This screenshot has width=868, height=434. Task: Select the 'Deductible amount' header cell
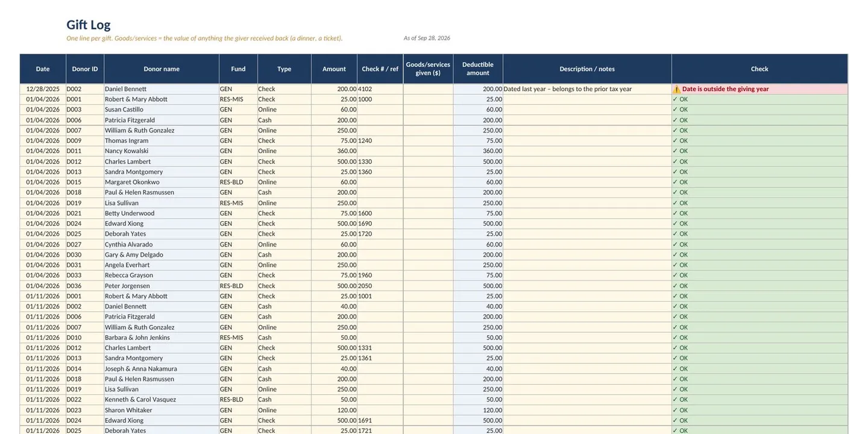(x=478, y=69)
